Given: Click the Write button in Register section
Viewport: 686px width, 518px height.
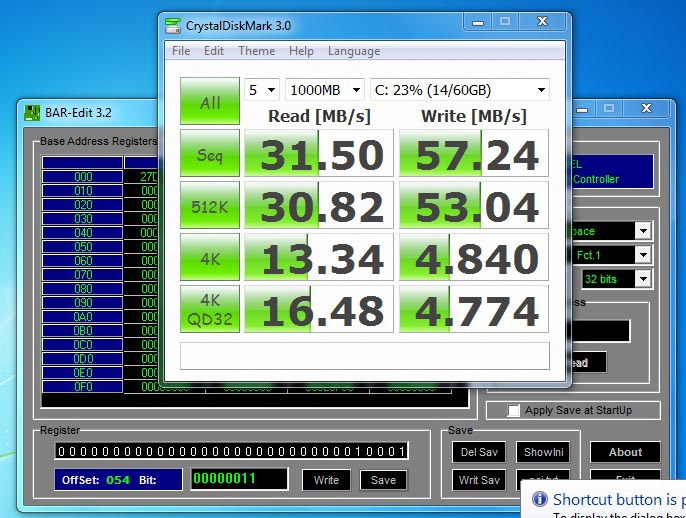Looking at the screenshot, I should (x=326, y=480).
